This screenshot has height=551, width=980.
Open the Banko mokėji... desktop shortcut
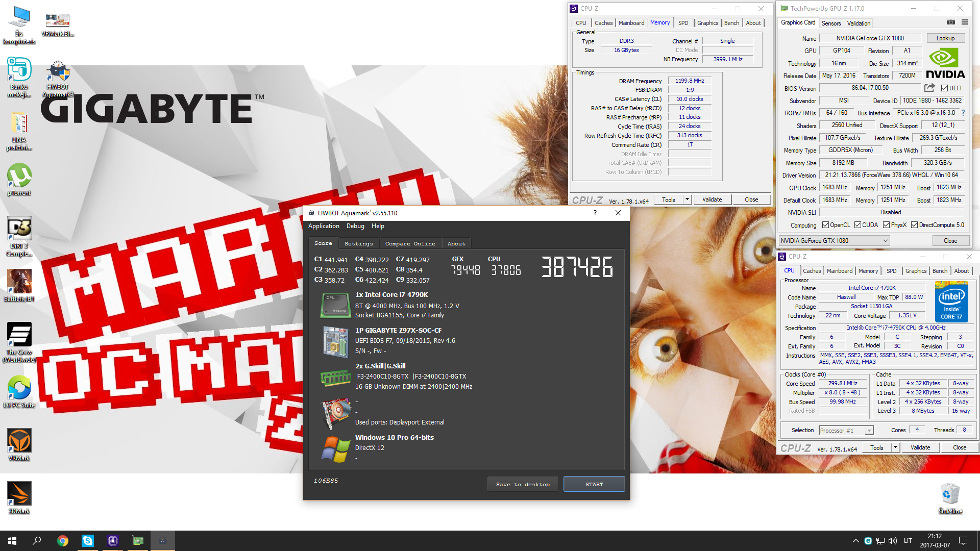point(19,77)
